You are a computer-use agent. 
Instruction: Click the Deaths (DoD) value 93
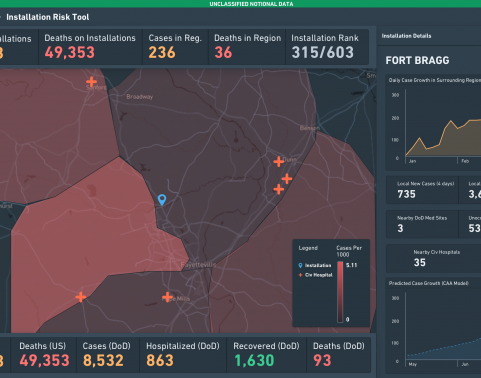click(322, 361)
